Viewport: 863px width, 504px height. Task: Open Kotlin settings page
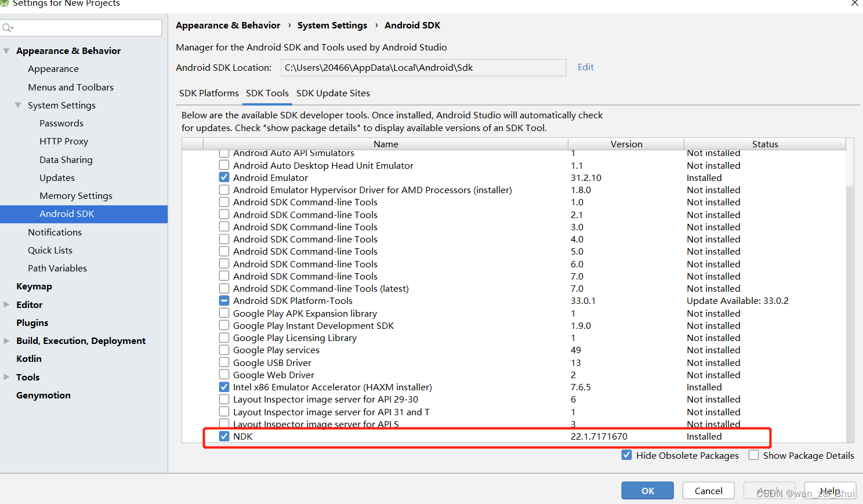(x=29, y=359)
